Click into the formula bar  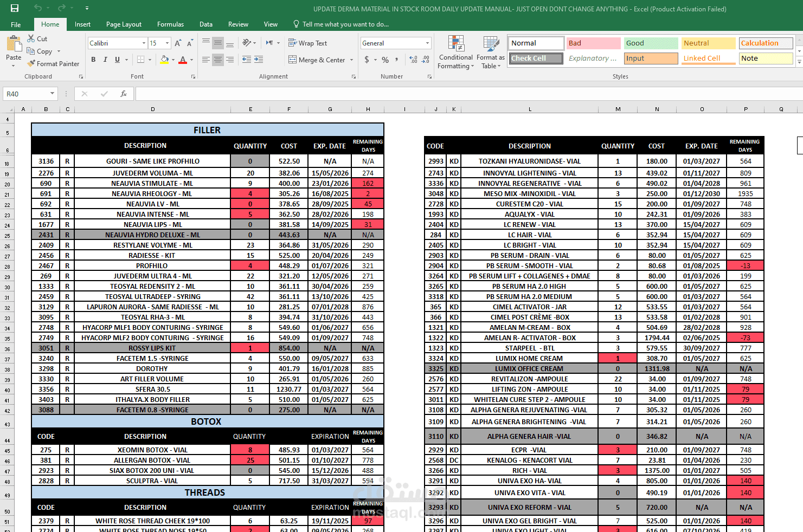point(469,94)
